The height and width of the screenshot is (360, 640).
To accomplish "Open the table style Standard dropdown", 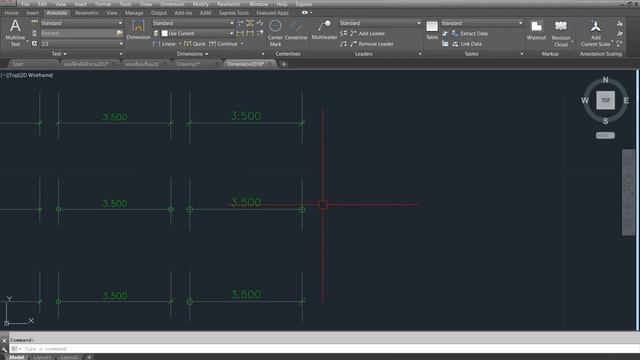I will click(x=520, y=23).
